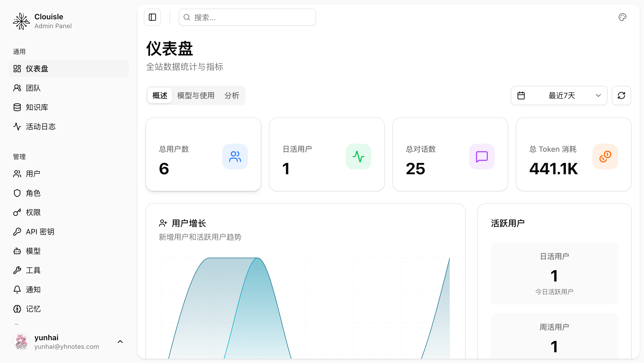
Task: Open the 活动日志 section
Action: (42, 127)
